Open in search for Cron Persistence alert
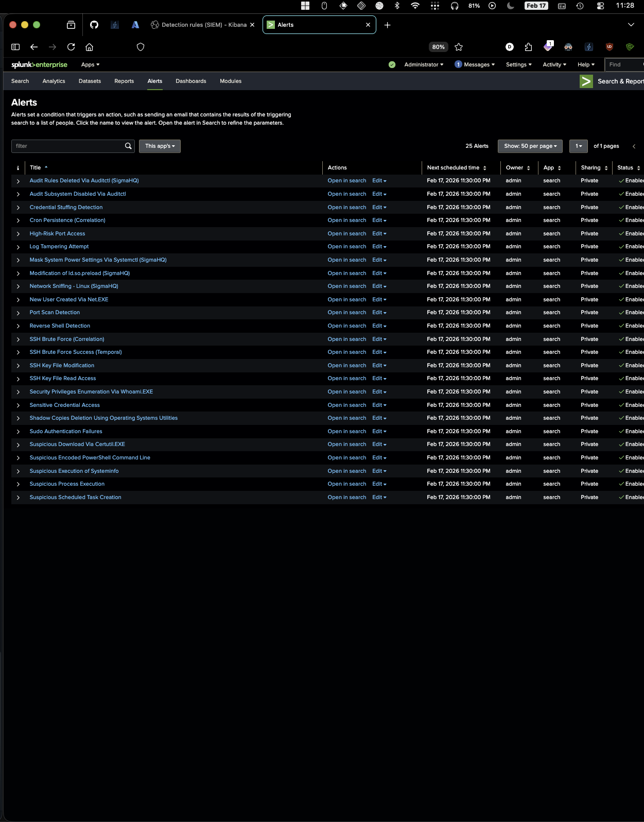The image size is (644, 822). click(x=347, y=220)
